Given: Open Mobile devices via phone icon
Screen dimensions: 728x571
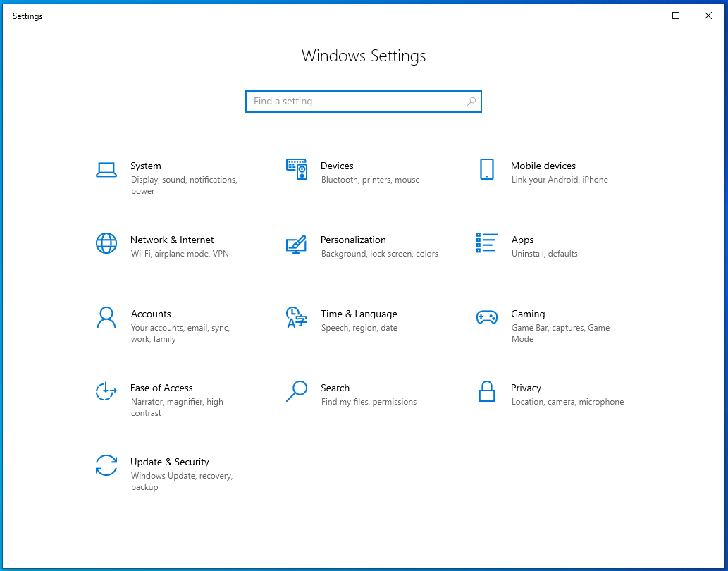Looking at the screenshot, I should point(486,169).
